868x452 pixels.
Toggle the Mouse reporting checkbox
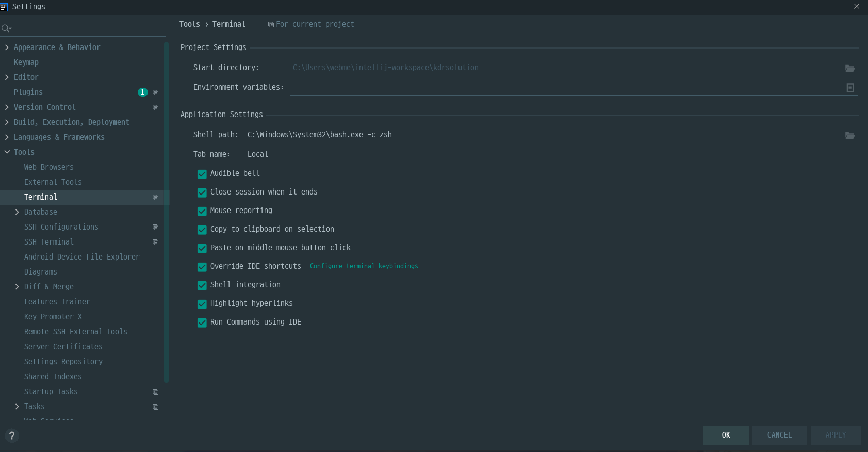(x=202, y=211)
